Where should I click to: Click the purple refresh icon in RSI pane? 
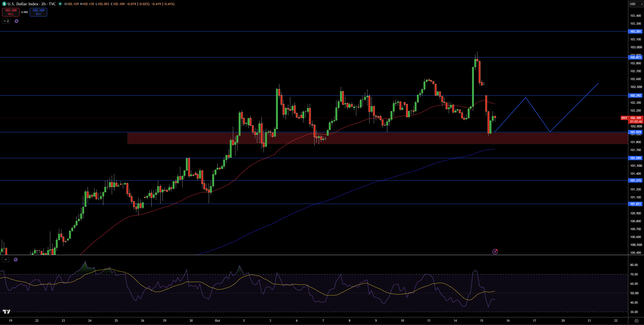click(x=16, y=260)
